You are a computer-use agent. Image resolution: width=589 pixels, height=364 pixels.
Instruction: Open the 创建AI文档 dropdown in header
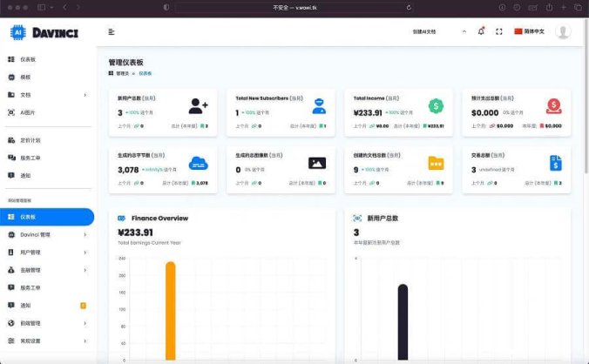[430, 31]
